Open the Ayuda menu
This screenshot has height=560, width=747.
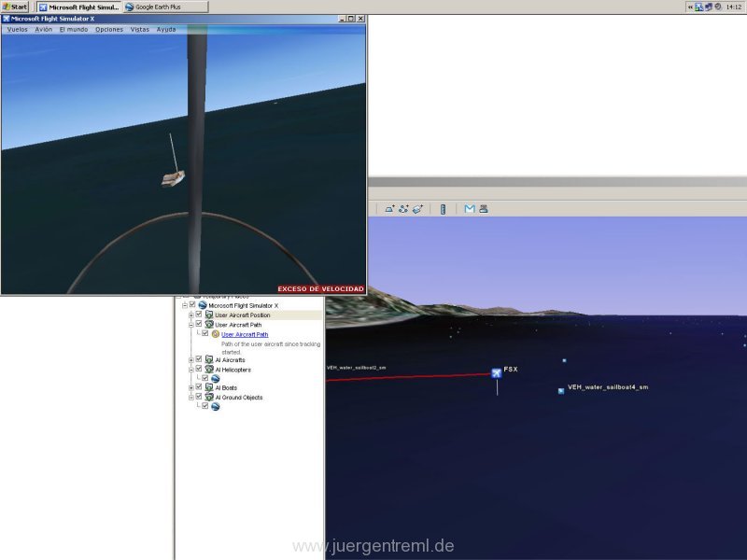166,30
